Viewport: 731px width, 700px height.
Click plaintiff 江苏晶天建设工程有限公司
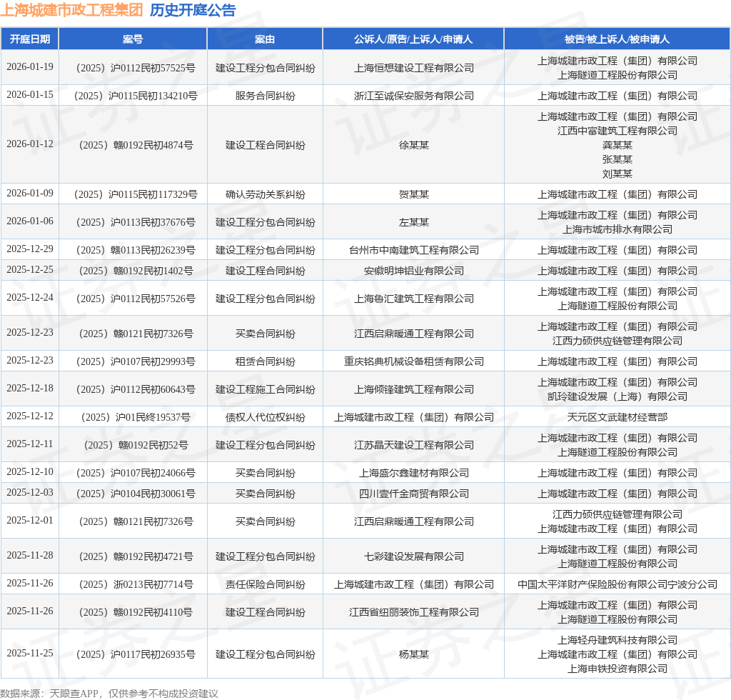coord(413,446)
